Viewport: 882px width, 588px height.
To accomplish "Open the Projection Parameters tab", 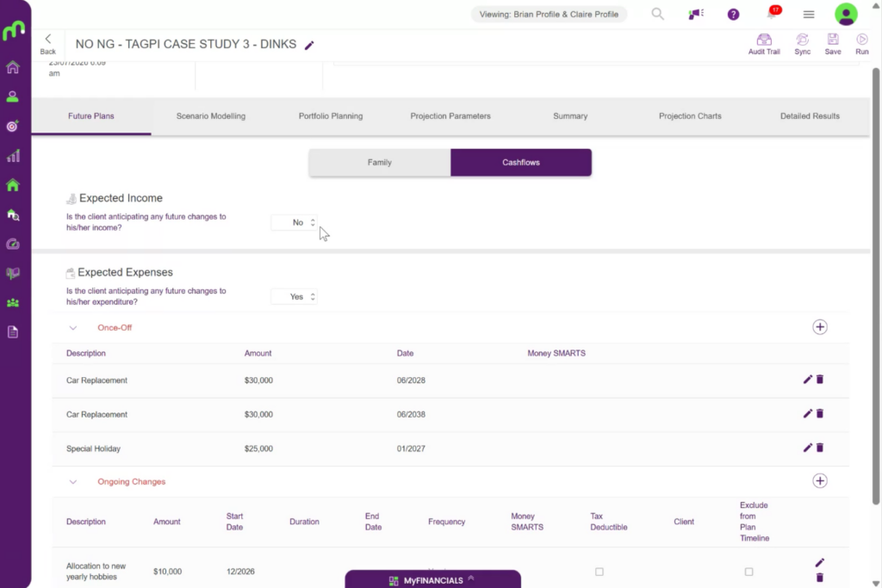I will coord(450,116).
